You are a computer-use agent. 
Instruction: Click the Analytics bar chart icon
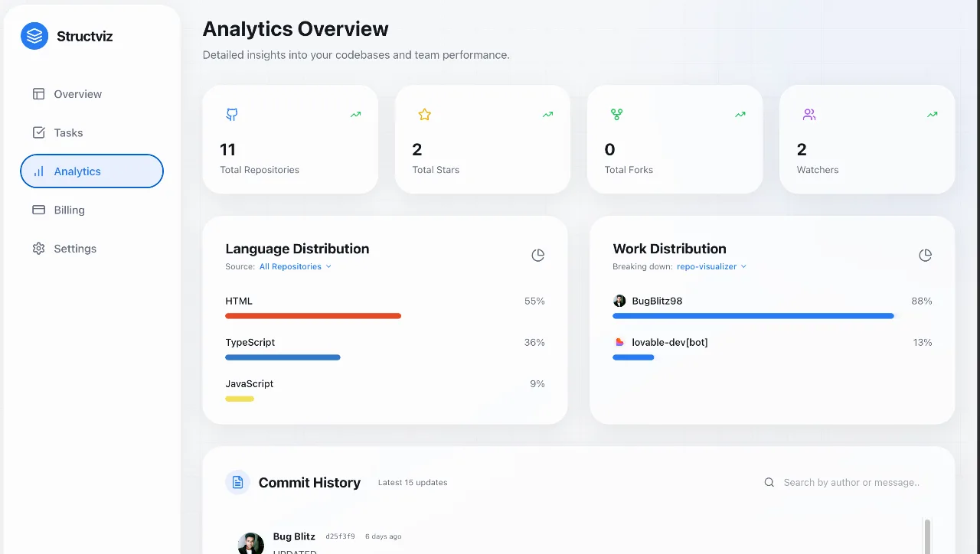click(x=38, y=171)
